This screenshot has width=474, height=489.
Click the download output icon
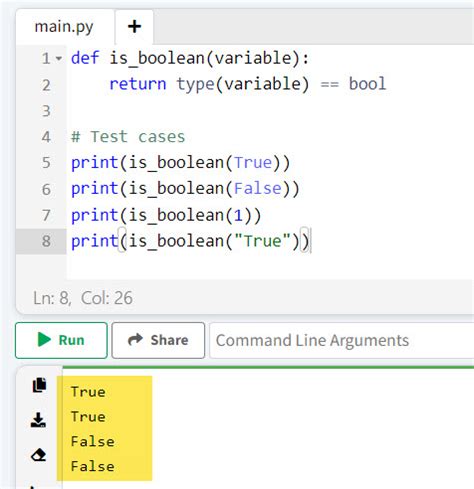coord(38,420)
